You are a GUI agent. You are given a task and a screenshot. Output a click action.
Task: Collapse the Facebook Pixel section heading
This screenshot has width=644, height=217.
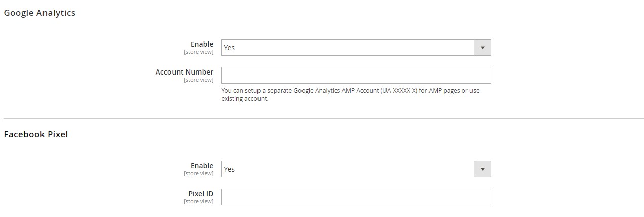[x=36, y=135]
